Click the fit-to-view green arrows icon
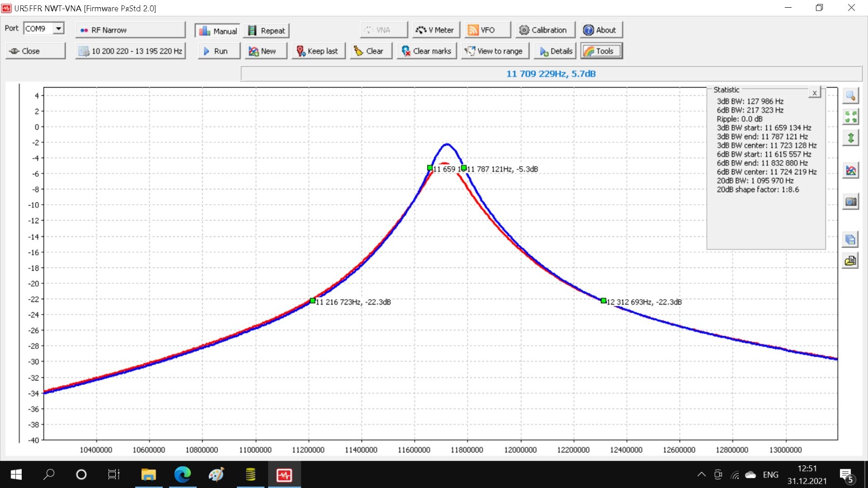868x488 pixels. point(850,117)
